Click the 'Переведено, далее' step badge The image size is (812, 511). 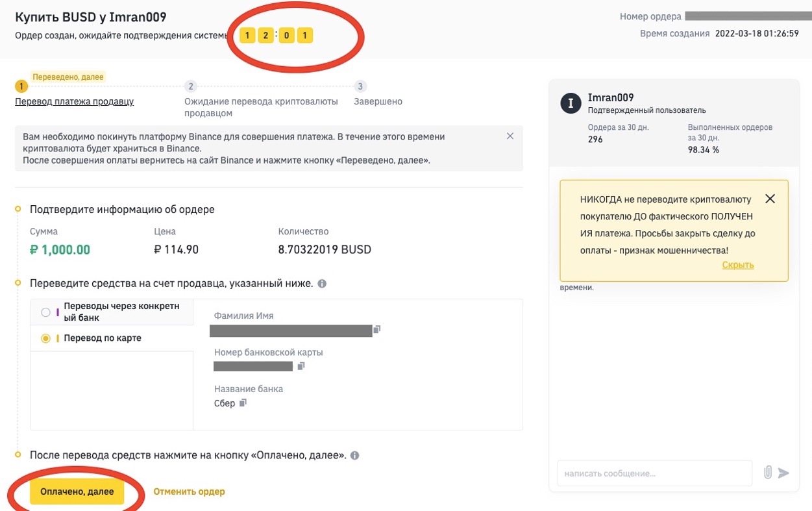68,77
